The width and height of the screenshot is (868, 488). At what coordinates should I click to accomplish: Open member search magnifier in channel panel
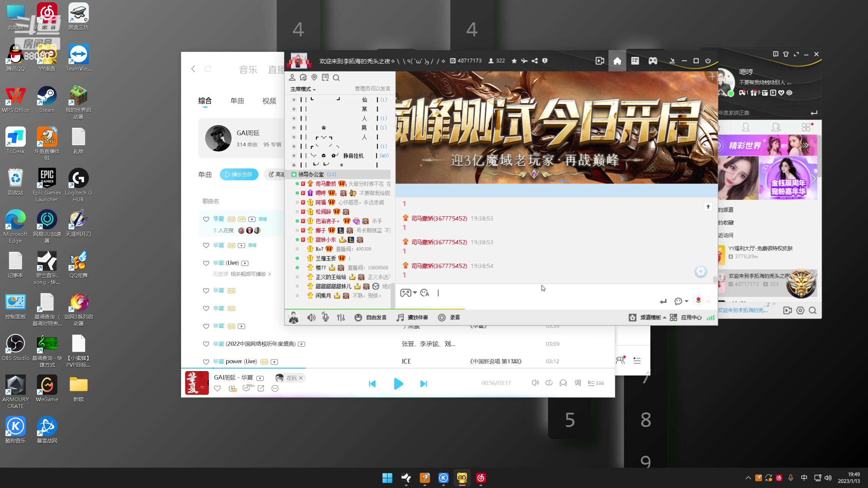[336, 77]
